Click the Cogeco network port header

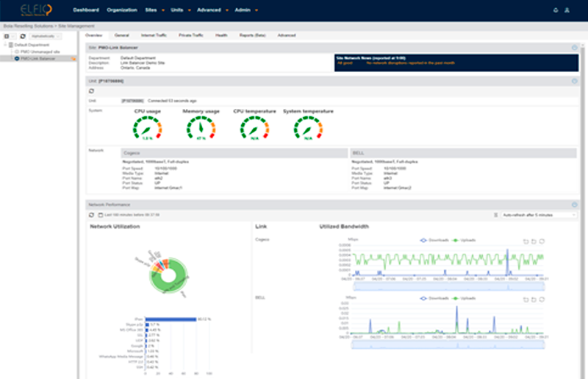click(x=234, y=152)
